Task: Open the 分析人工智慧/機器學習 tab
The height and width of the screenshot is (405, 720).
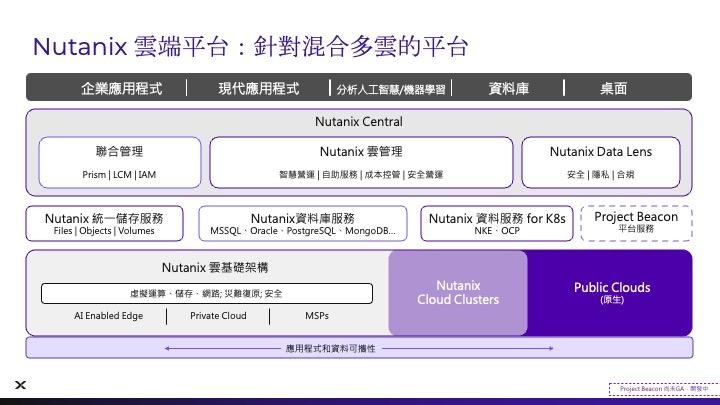Action: [x=391, y=88]
